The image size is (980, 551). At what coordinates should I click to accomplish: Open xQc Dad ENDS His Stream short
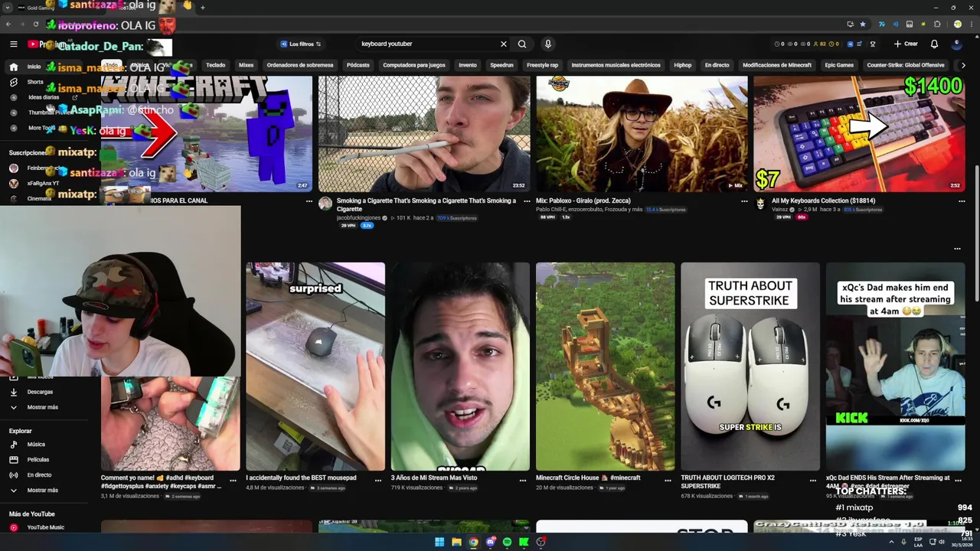[x=895, y=367]
